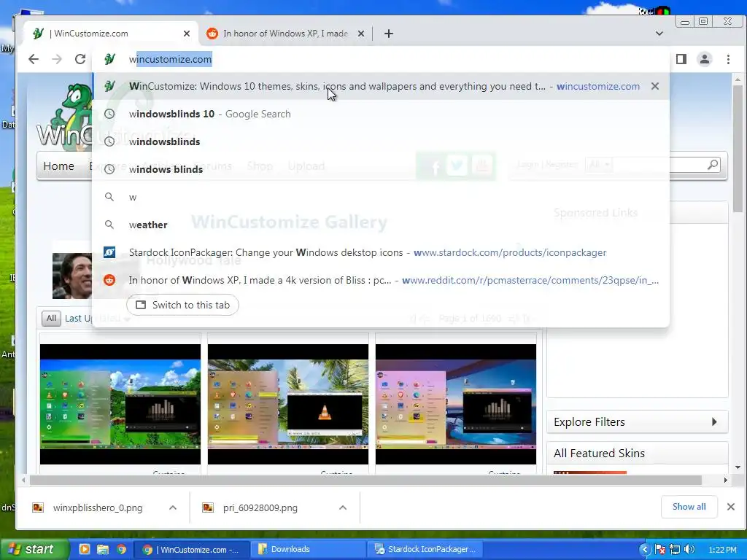Screen dimensions: 747x560
Task: Click the 'Switch to this tab' button
Action: pos(182,305)
